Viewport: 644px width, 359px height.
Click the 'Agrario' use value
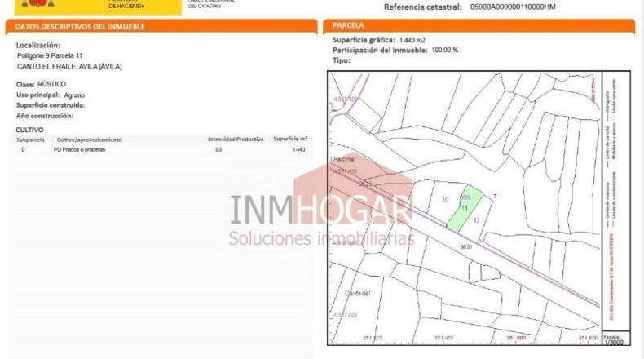coord(74,95)
